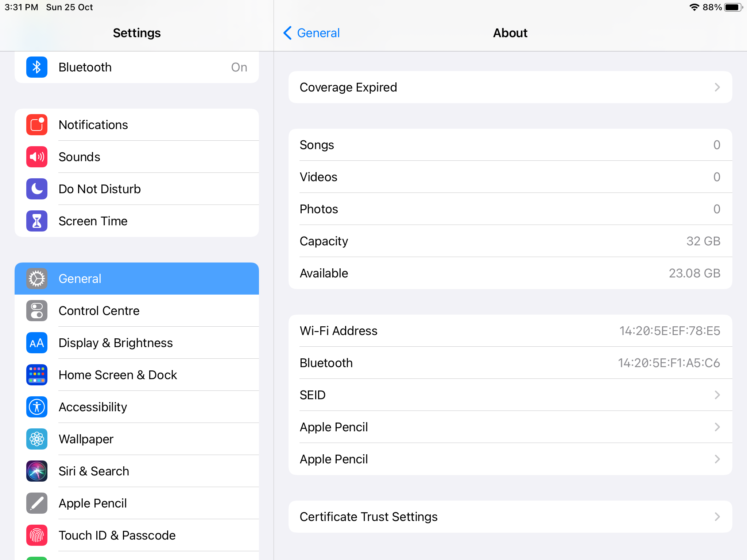Screen dimensions: 747x560
Task: Tap the Screen Time hourglass icon
Action: (x=36, y=221)
